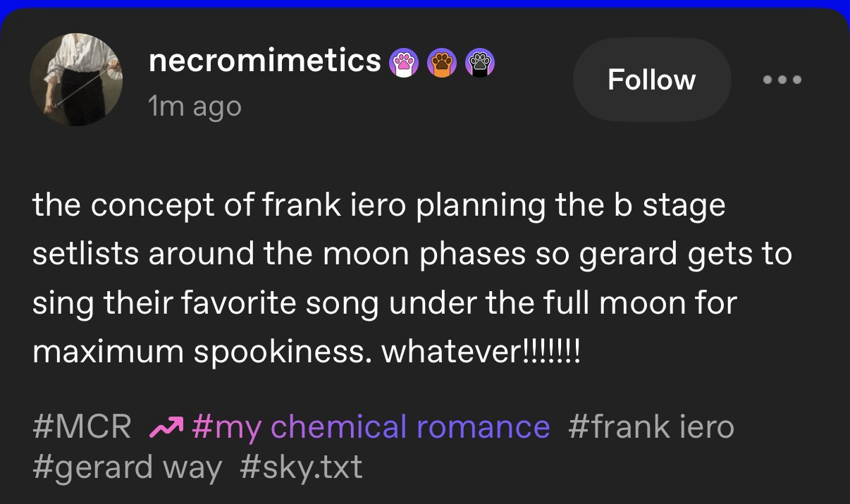850x504 pixels.
Task: Open the #frank iero tag
Action: 651,428
